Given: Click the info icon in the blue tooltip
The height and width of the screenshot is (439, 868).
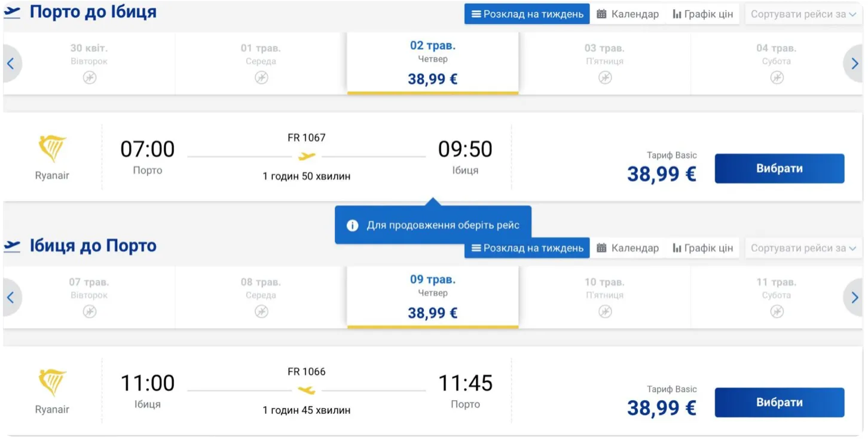Looking at the screenshot, I should pos(353,225).
